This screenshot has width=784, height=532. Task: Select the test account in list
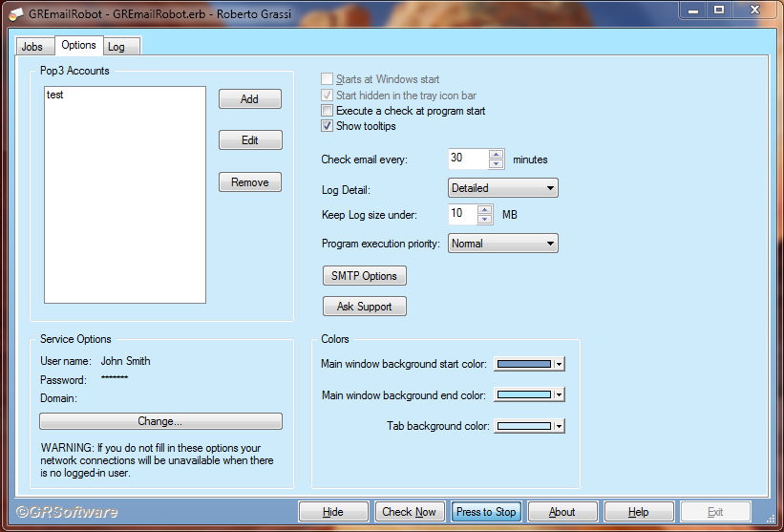[x=55, y=96]
